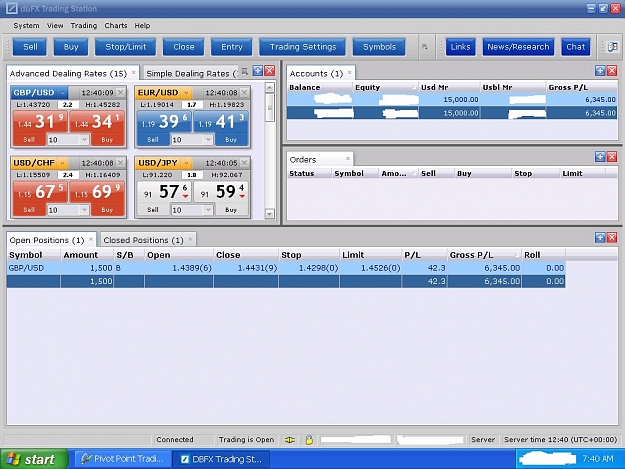Viewport: 625px width, 469px height.
Task: Close the GBP/USD rate tile
Action: click(121, 93)
